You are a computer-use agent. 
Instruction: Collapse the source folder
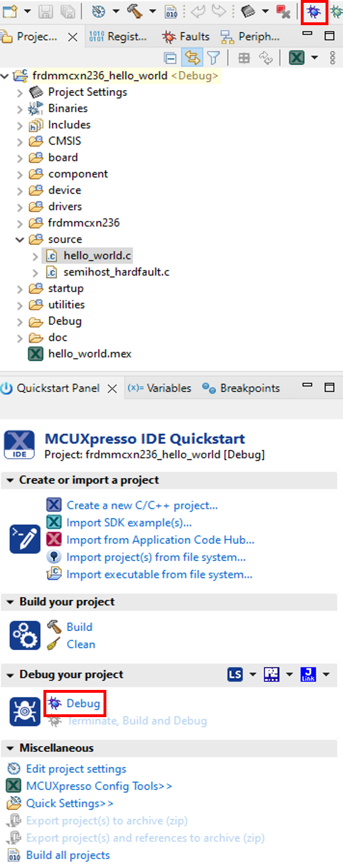pyautogui.click(x=19, y=240)
